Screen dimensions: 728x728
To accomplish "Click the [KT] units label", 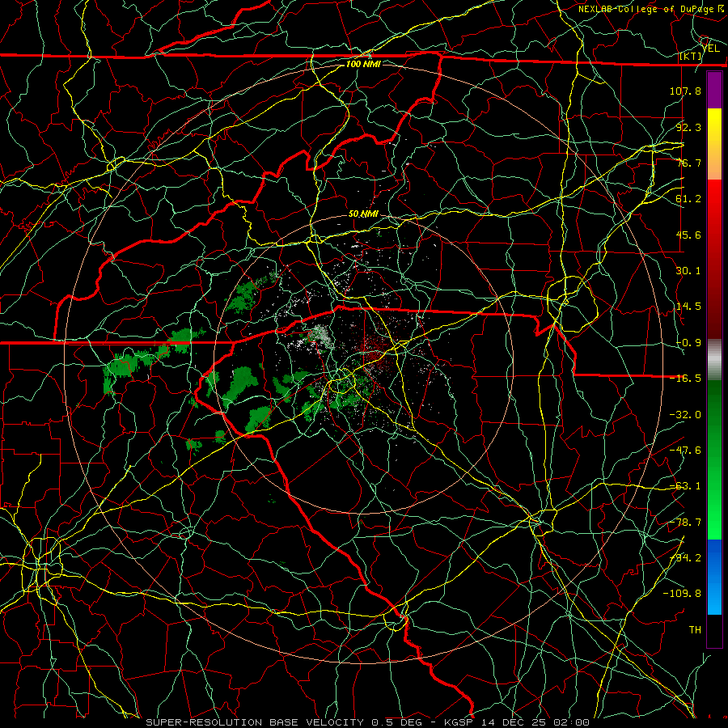I will click(x=691, y=56).
